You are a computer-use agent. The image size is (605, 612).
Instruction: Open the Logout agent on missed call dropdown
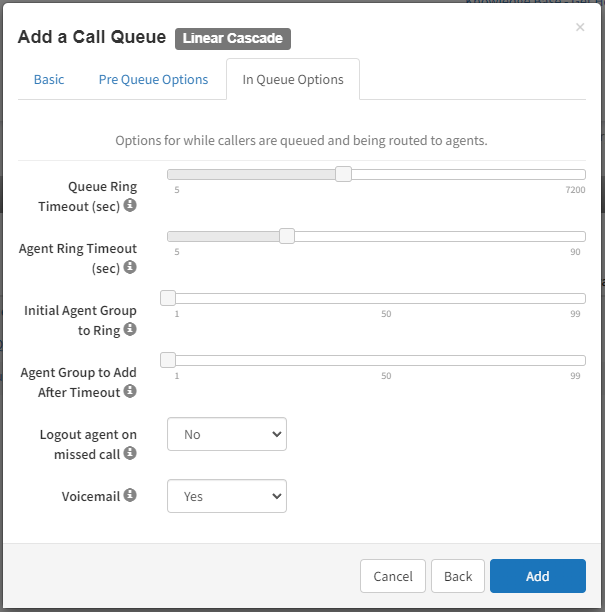[227, 434]
